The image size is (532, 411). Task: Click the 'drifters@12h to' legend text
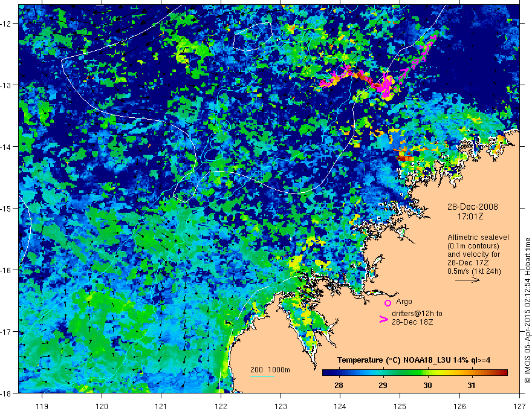click(x=417, y=314)
